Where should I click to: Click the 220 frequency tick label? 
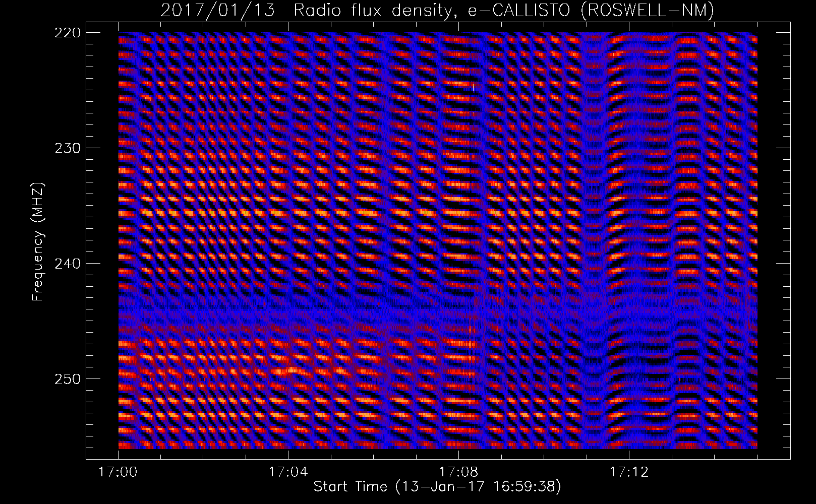(67, 32)
